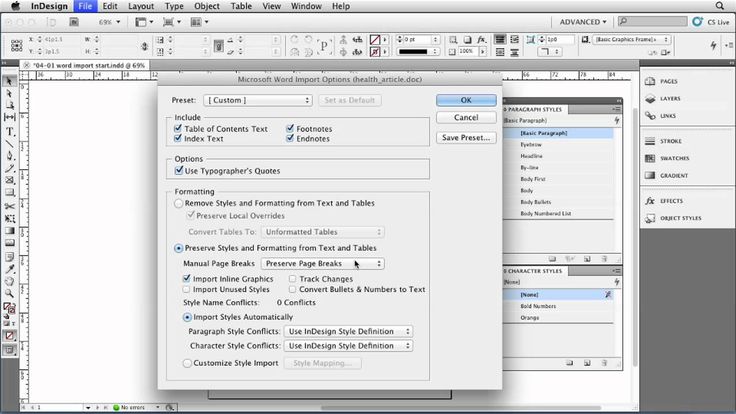Open the File menu
The image size is (736, 414).
85,6
